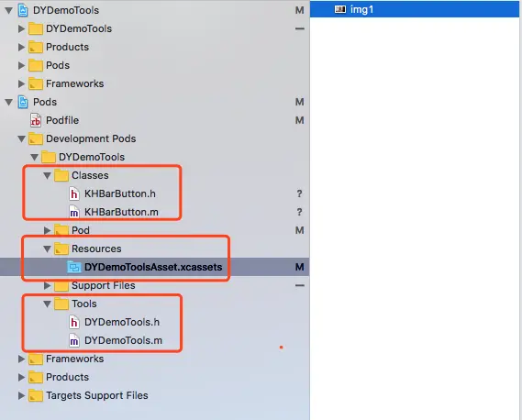Collapse the Resources folder
The height and width of the screenshot is (420, 522).
point(48,249)
